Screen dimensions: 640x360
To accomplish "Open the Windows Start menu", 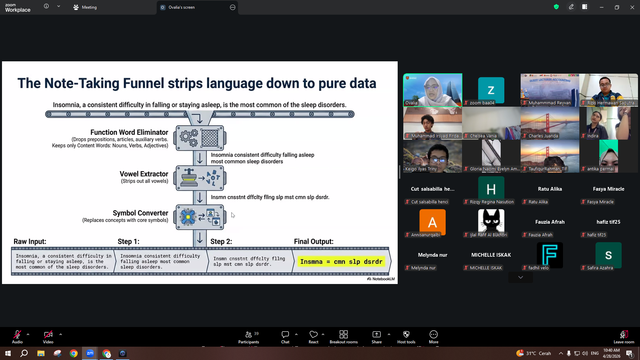I will click(x=8, y=353).
